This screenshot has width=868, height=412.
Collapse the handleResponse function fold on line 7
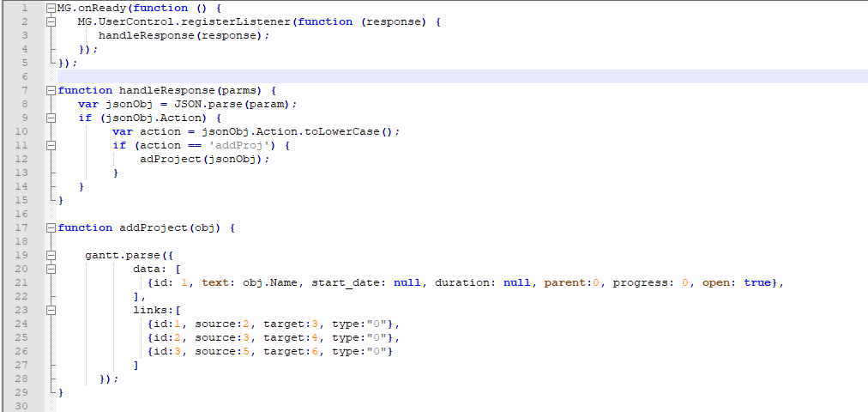[x=51, y=90]
